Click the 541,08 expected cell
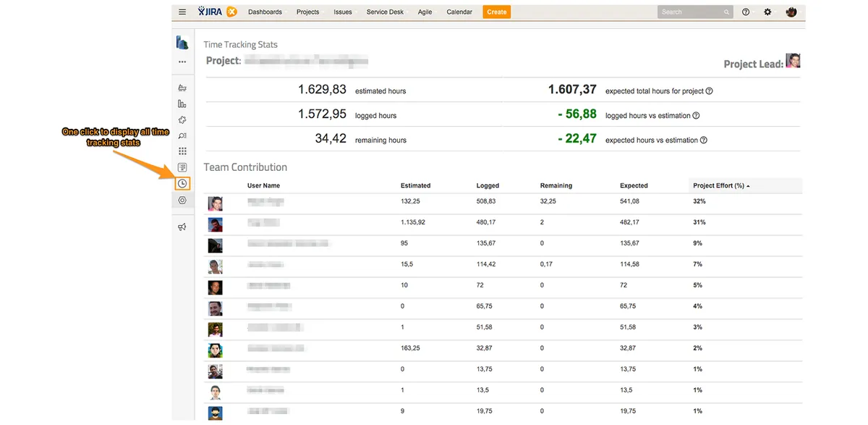 [630, 201]
